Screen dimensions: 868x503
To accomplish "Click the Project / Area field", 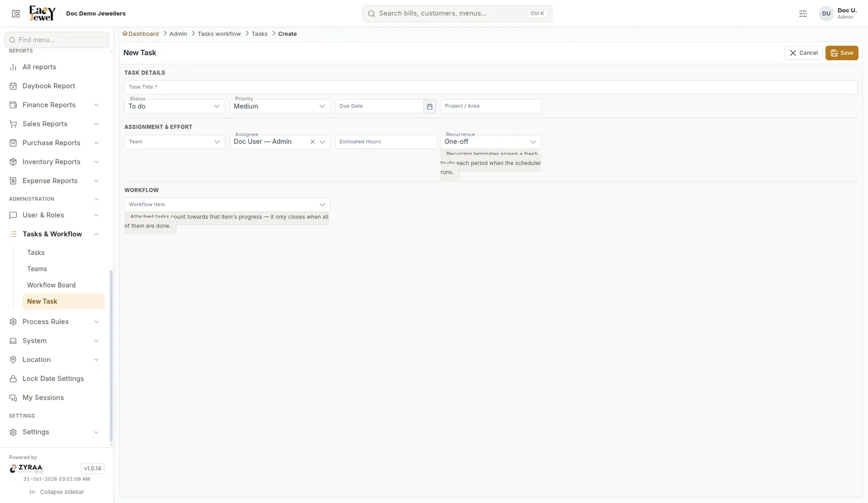I will click(x=491, y=106).
